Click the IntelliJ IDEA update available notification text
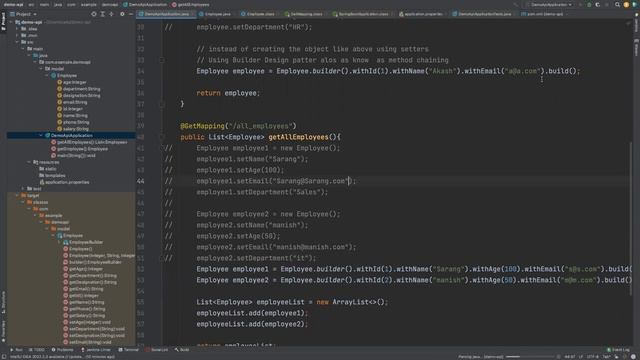640x360 pixels. pyautogui.click(x=62, y=357)
